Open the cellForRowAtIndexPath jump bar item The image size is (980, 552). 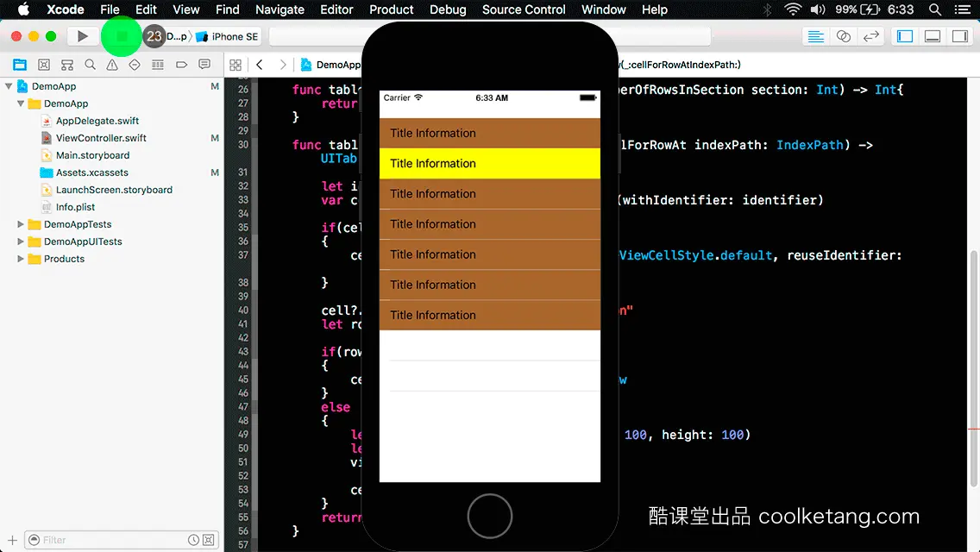(x=680, y=65)
